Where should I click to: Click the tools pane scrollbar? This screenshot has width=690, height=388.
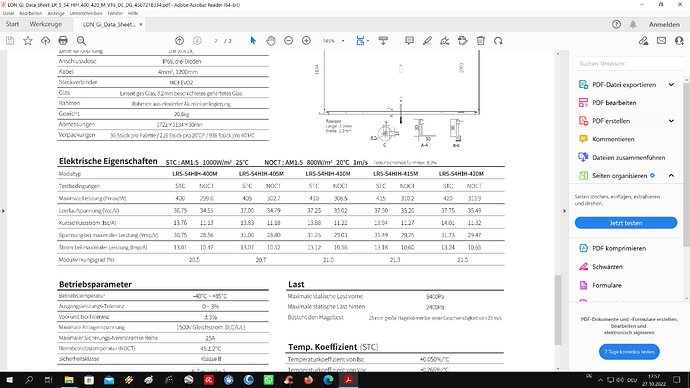pos(686,165)
